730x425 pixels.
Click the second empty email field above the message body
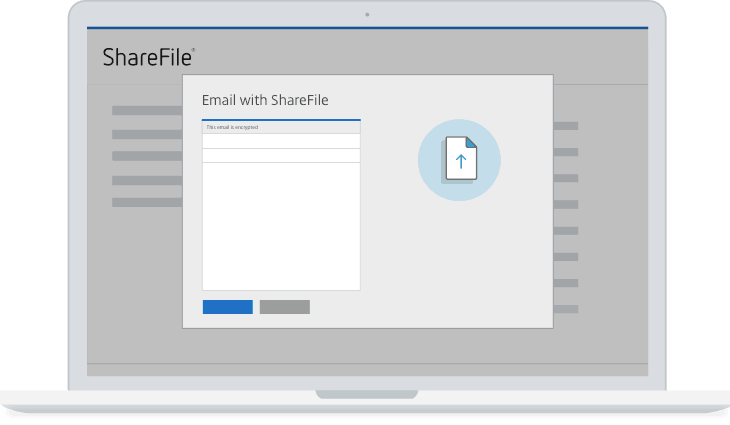tap(281, 155)
